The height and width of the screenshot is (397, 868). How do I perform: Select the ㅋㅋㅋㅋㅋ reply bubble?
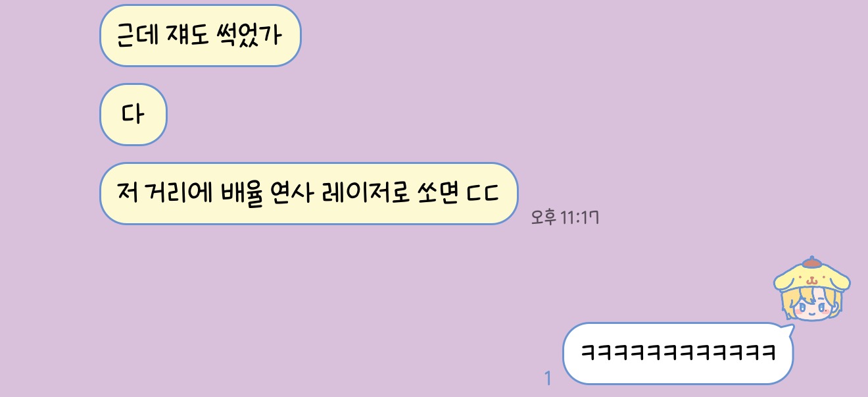point(678,353)
